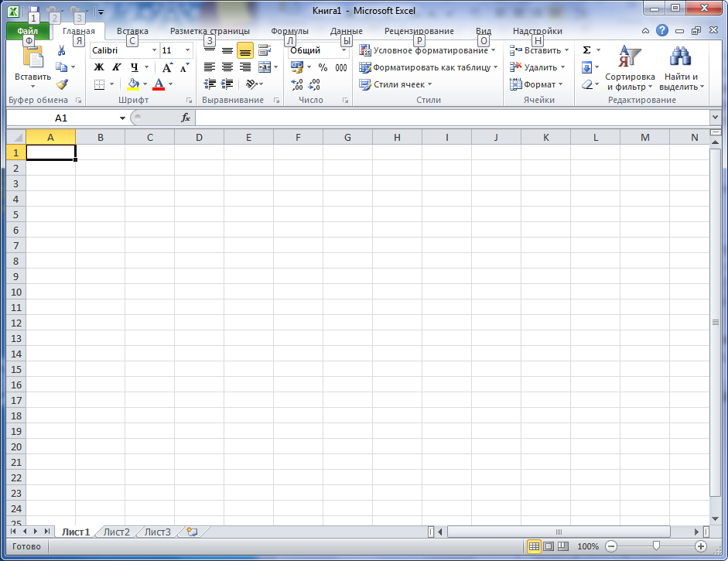Decrease font size with the small A icon
The image size is (728, 561).
pos(184,67)
